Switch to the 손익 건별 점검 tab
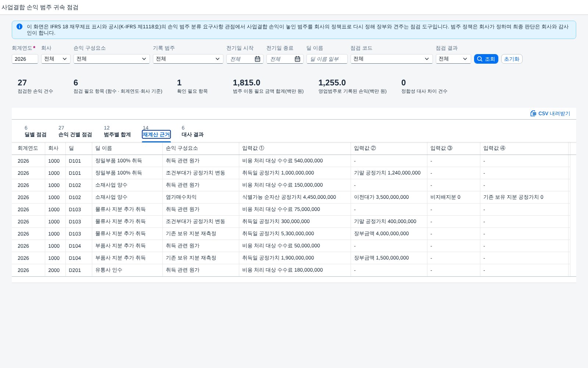The image size is (588, 368). (x=75, y=135)
